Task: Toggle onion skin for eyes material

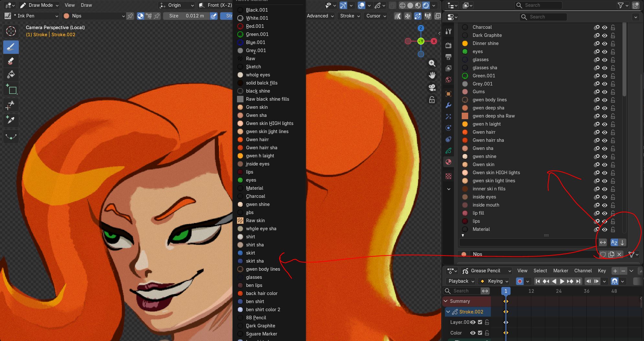Action: coord(596,51)
